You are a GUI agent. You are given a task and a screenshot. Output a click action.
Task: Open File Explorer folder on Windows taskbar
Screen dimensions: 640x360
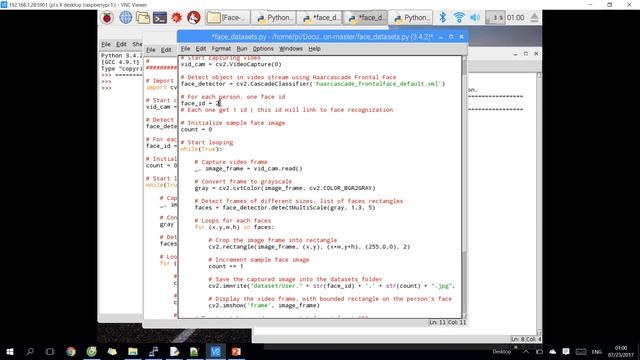point(133,351)
